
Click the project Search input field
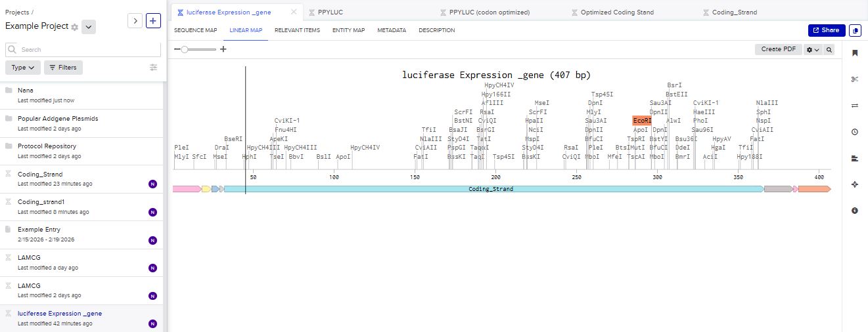tap(83, 49)
